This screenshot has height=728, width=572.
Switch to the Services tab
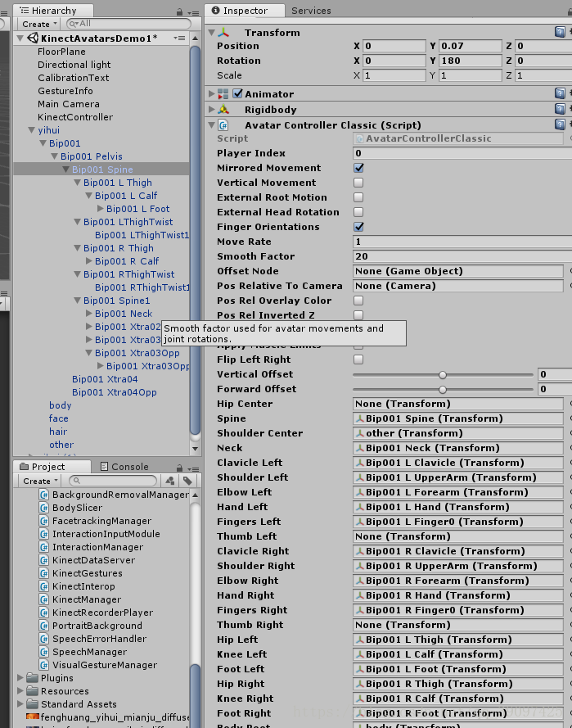pos(311,11)
